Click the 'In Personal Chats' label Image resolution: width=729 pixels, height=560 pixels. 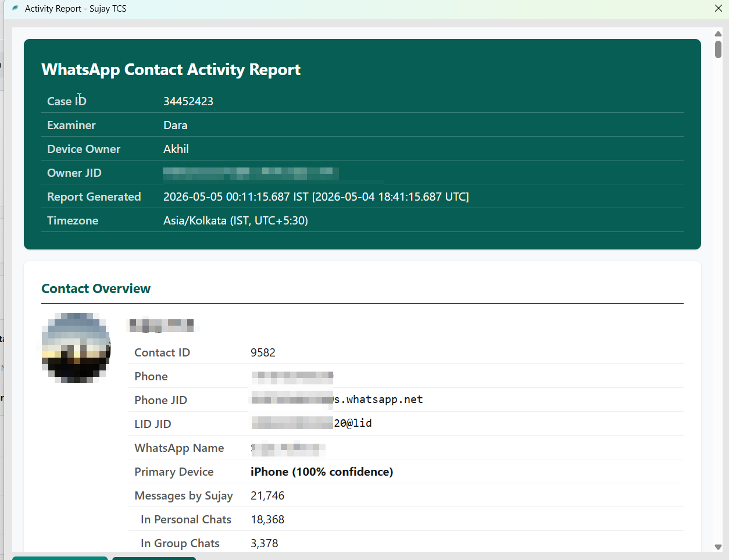tap(186, 519)
